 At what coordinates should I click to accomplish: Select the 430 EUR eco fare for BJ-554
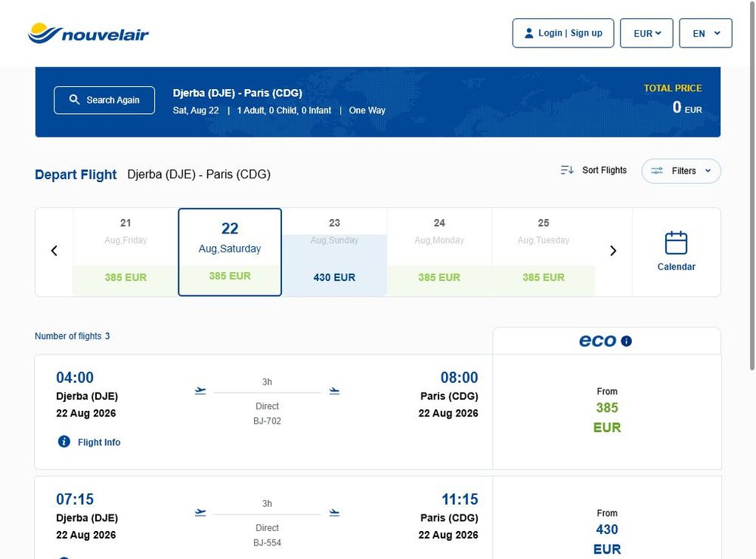point(607,518)
